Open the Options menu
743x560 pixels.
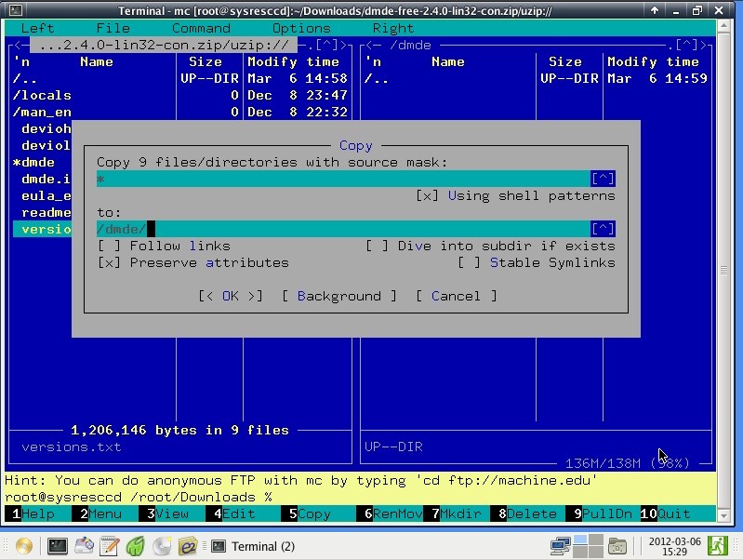[301, 29]
